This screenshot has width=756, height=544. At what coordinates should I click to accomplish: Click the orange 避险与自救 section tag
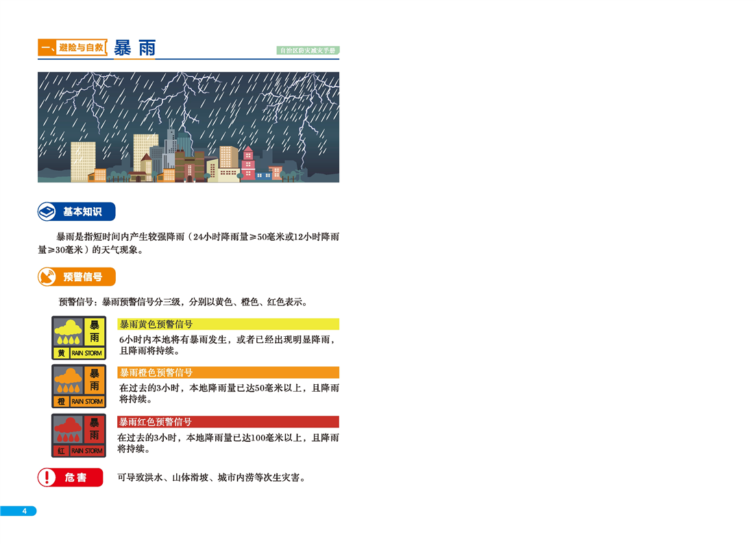(73, 48)
